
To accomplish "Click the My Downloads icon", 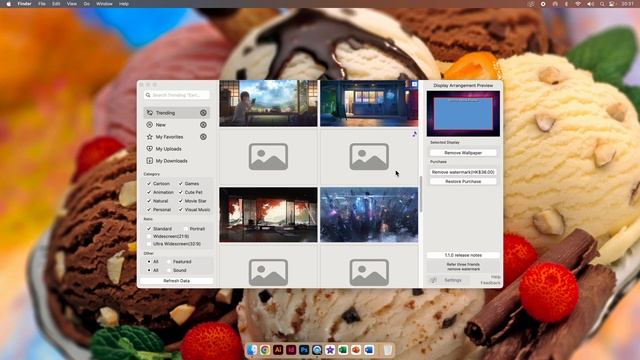I will click(x=150, y=161).
